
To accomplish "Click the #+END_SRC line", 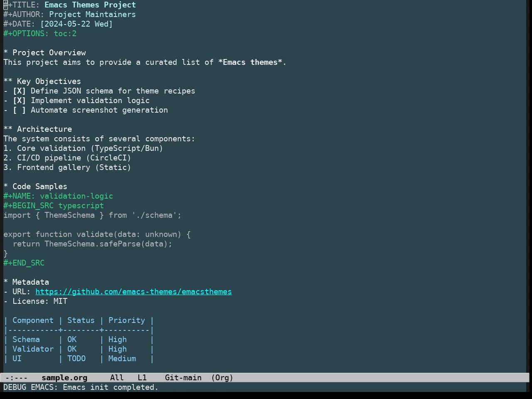I will pos(24,263).
